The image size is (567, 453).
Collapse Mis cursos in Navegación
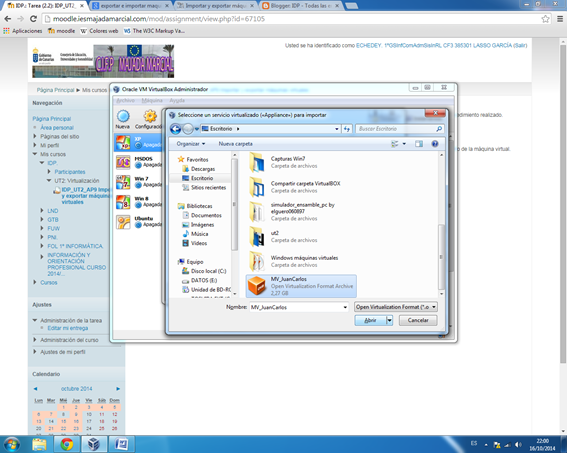coord(35,154)
